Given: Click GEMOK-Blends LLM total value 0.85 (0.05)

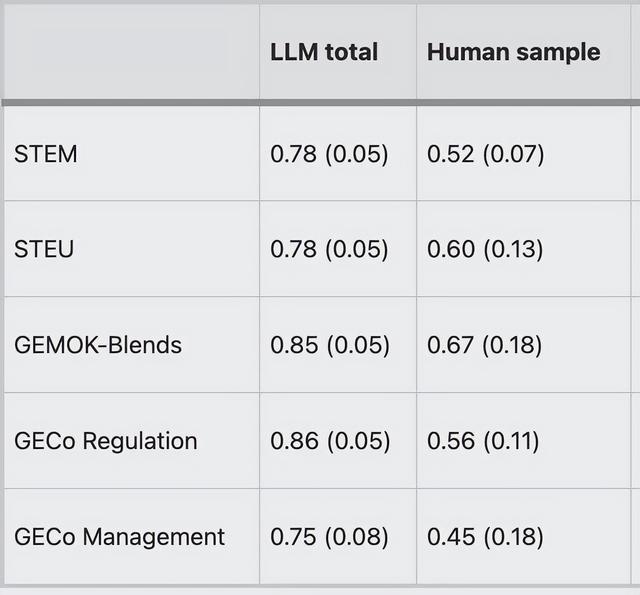Looking at the screenshot, I should (329, 345).
